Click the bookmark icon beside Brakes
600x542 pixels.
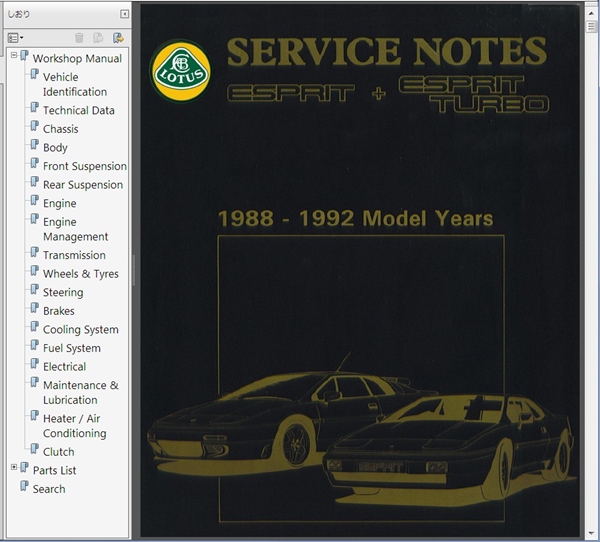tap(34, 308)
